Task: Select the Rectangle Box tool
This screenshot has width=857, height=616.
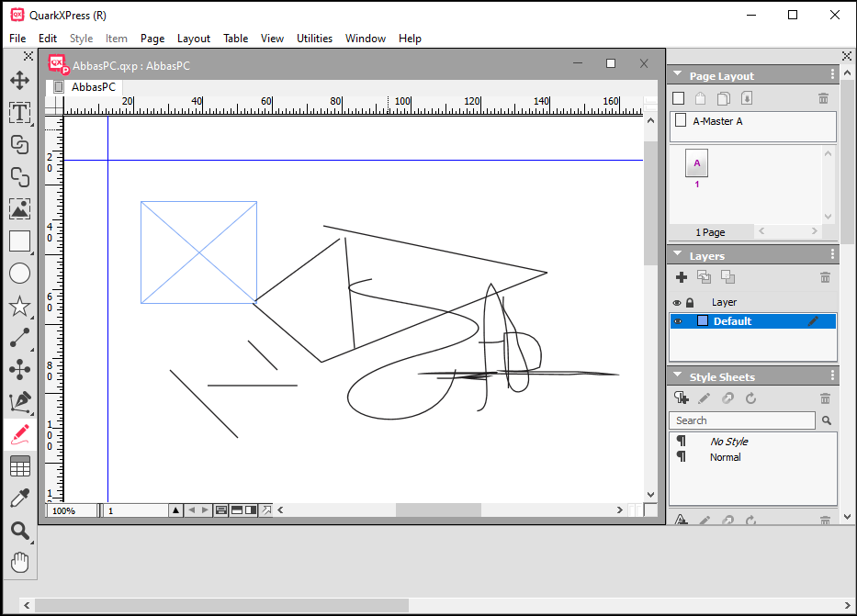Action: tap(19, 241)
